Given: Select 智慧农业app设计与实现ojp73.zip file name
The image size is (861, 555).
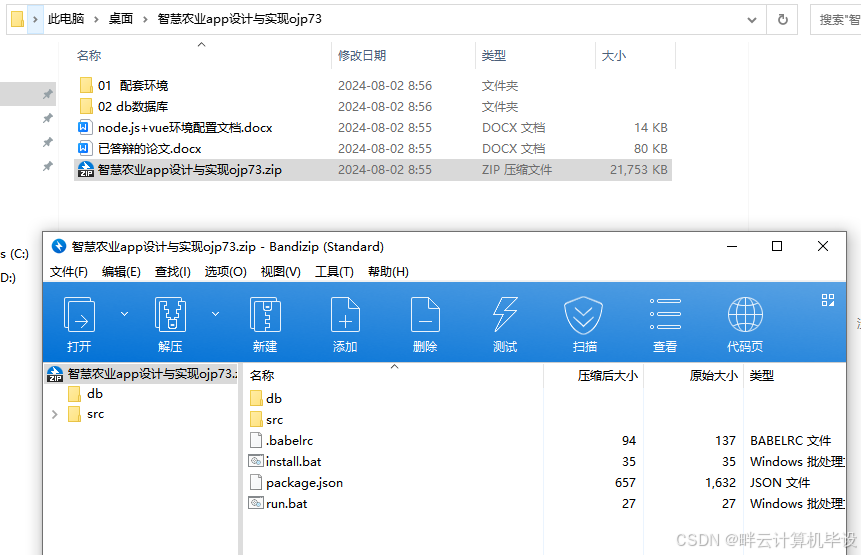Looking at the screenshot, I should click(x=189, y=170).
